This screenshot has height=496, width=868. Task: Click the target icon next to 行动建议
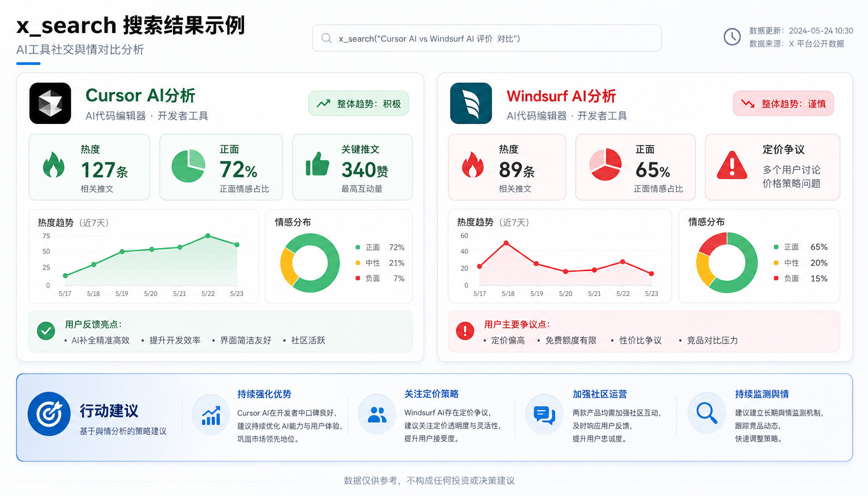coord(49,414)
